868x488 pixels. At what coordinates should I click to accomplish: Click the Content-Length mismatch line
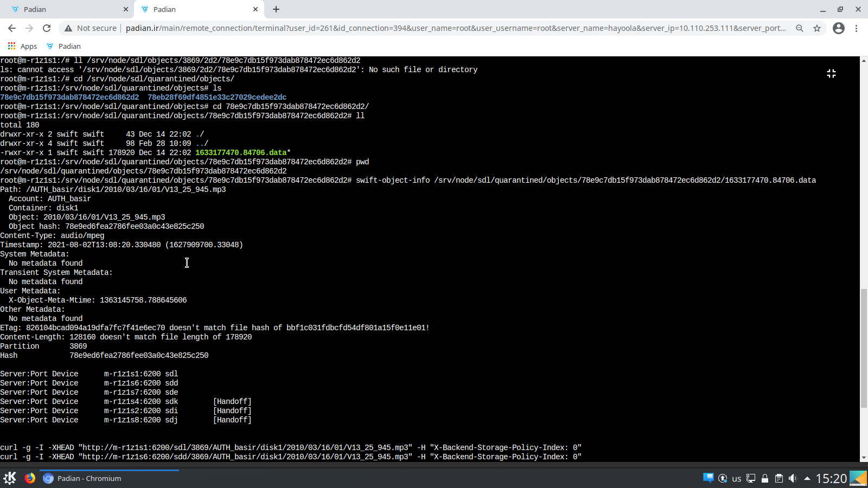[126, 337]
